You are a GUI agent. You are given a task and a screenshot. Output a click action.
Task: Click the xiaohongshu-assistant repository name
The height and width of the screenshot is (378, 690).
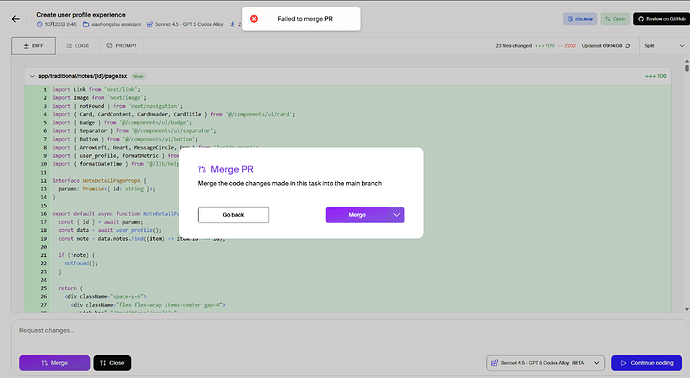[116, 24]
